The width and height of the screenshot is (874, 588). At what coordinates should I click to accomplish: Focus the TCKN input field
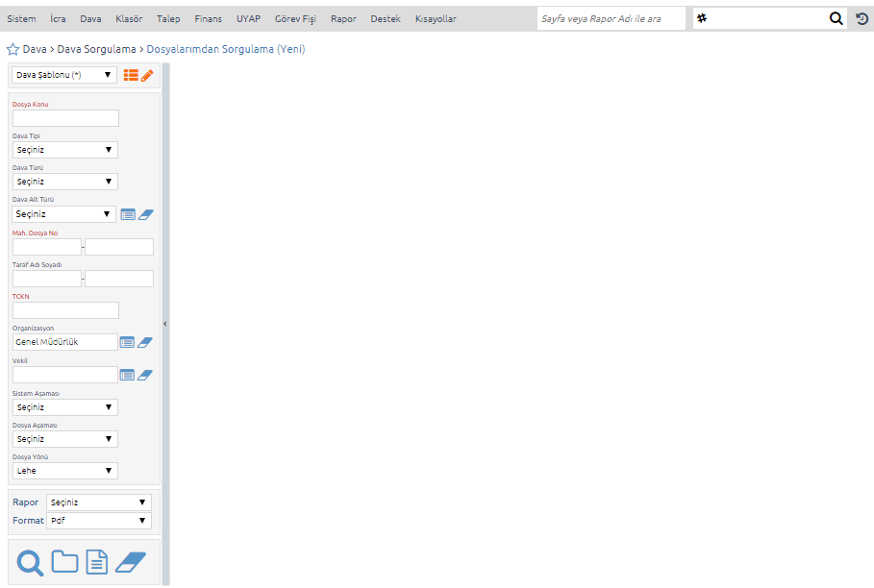coord(65,310)
